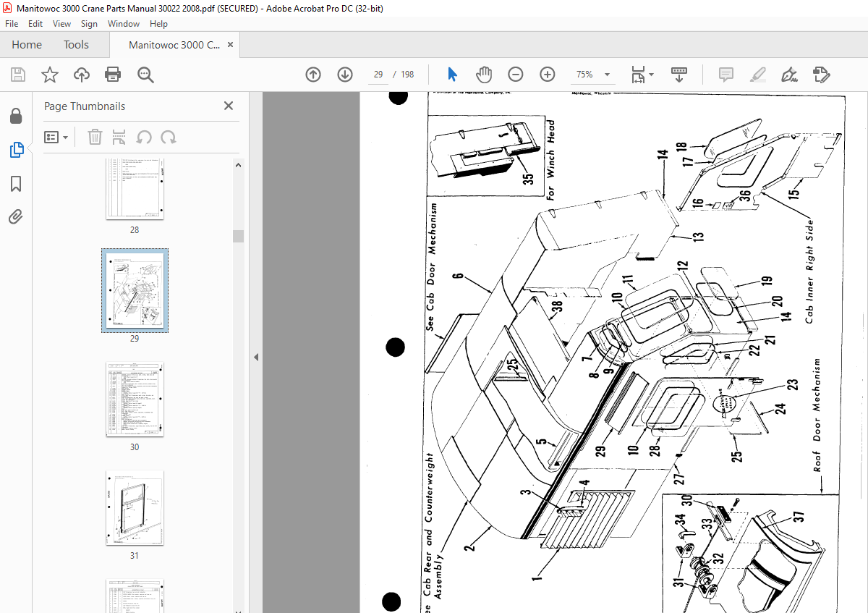Switch to the Home tab

tap(27, 45)
